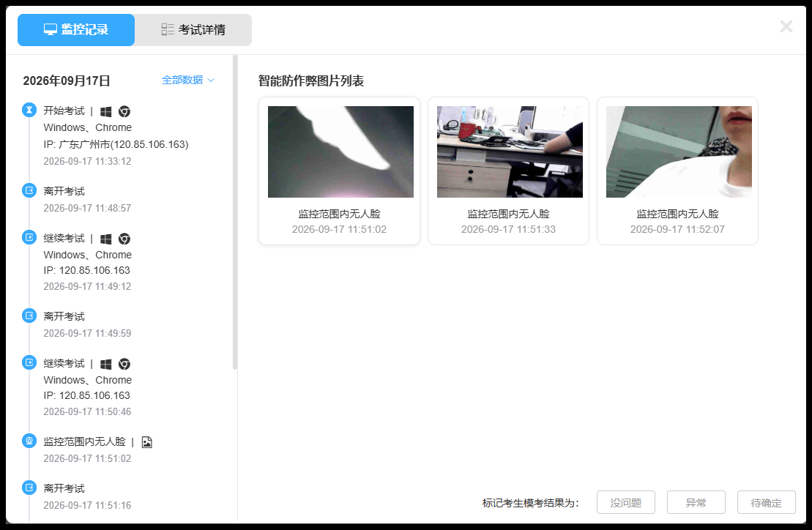The width and height of the screenshot is (812, 530).
Task: Click Chrome icon in 开始考试 entry
Action: (x=124, y=111)
